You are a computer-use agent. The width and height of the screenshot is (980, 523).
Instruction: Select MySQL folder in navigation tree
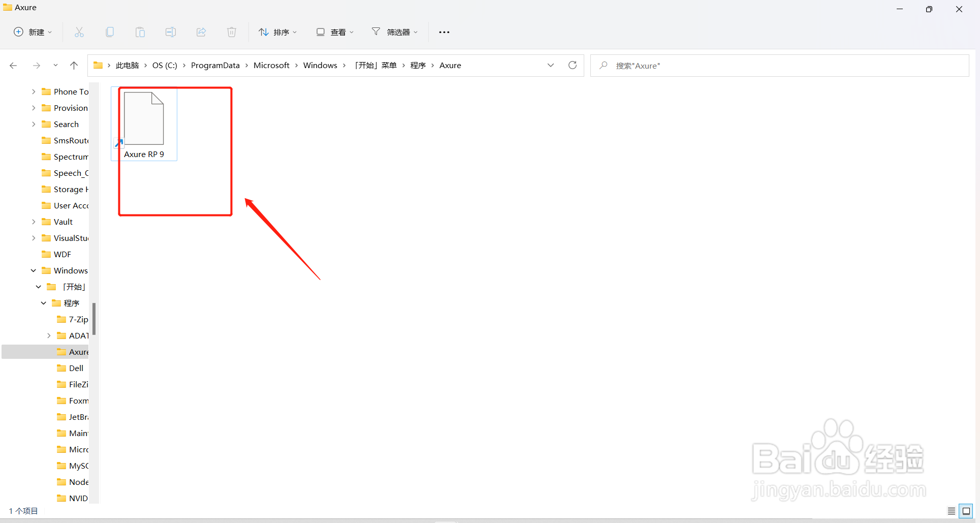pos(72,466)
